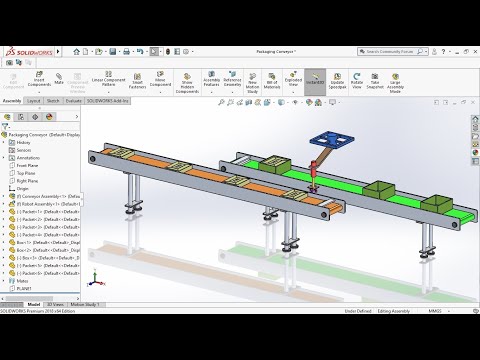The width and height of the screenshot is (480, 360).
Task: Open Apply Scene icon in heads-up toolbar
Action: pos(318,103)
